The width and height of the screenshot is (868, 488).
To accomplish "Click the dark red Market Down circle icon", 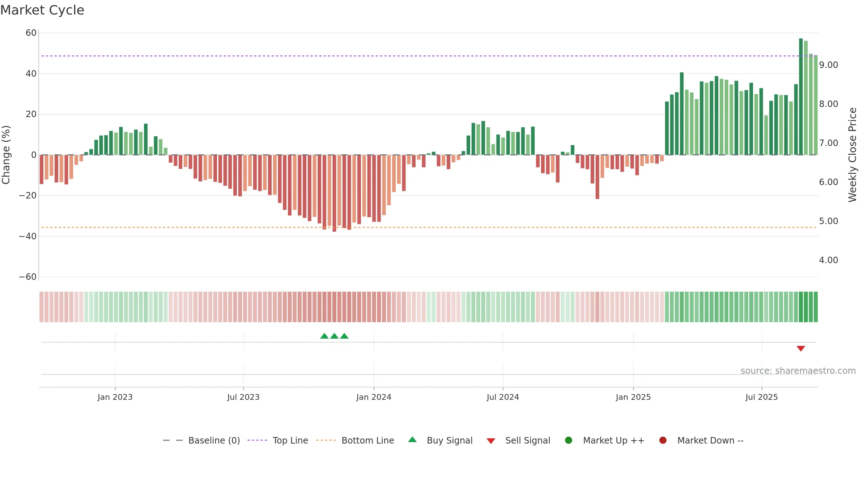I will tap(663, 440).
